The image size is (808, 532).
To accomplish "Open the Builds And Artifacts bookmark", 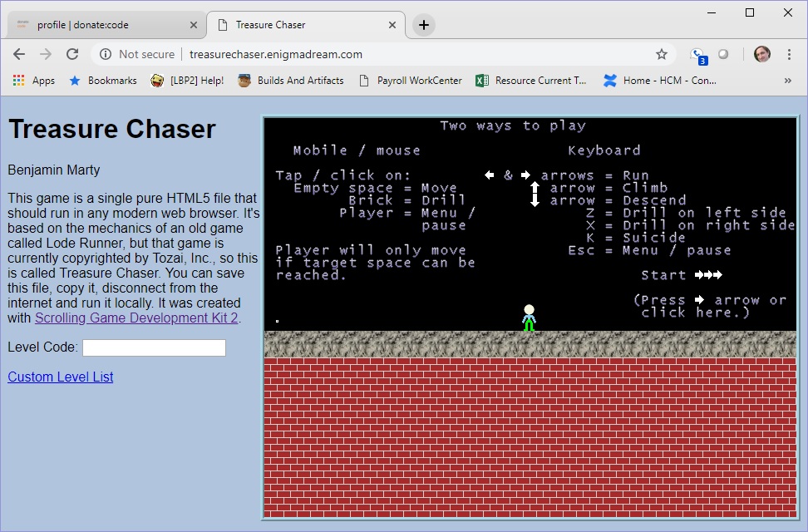I will (x=291, y=81).
